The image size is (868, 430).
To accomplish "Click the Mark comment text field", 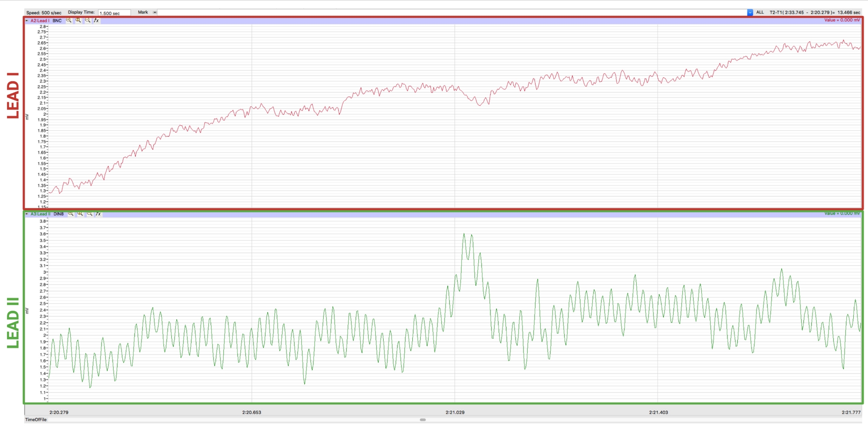I will (x=452, y=13).
